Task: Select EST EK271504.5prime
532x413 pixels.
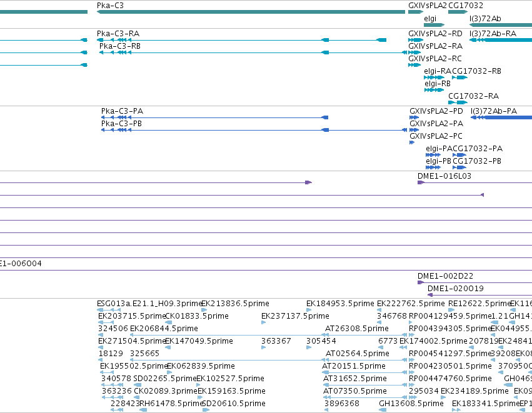Action: 101,347
